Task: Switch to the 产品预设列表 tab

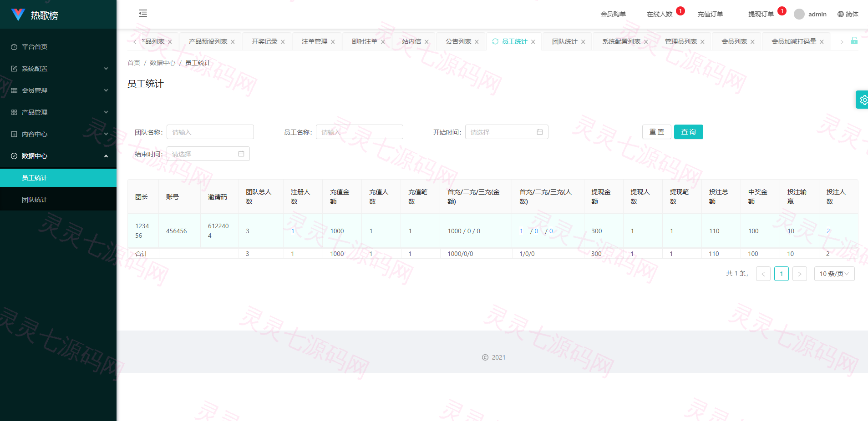Action: click(208, 41)
